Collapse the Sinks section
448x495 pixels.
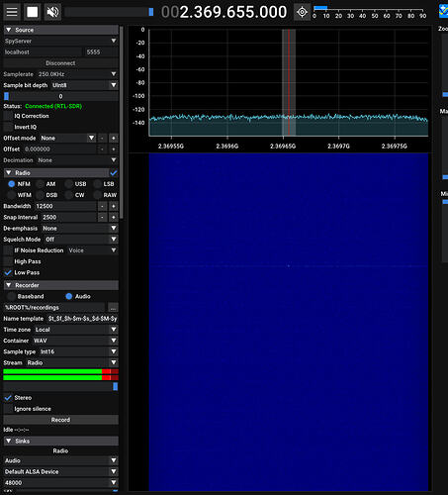(x=60, y=441)
